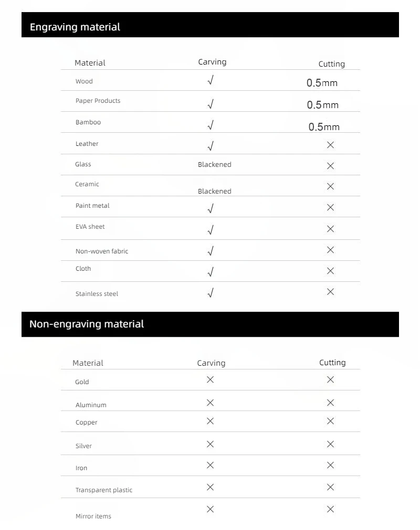Image resolution: width=420 pixels, height=530 pixels.
Task: Click the carving cross for Copper
Action: tap(210, 421)
